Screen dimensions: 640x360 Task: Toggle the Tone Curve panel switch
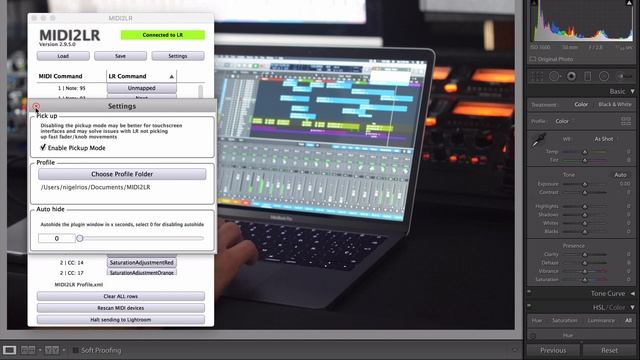pyautogui.click(x=529, y=292)
